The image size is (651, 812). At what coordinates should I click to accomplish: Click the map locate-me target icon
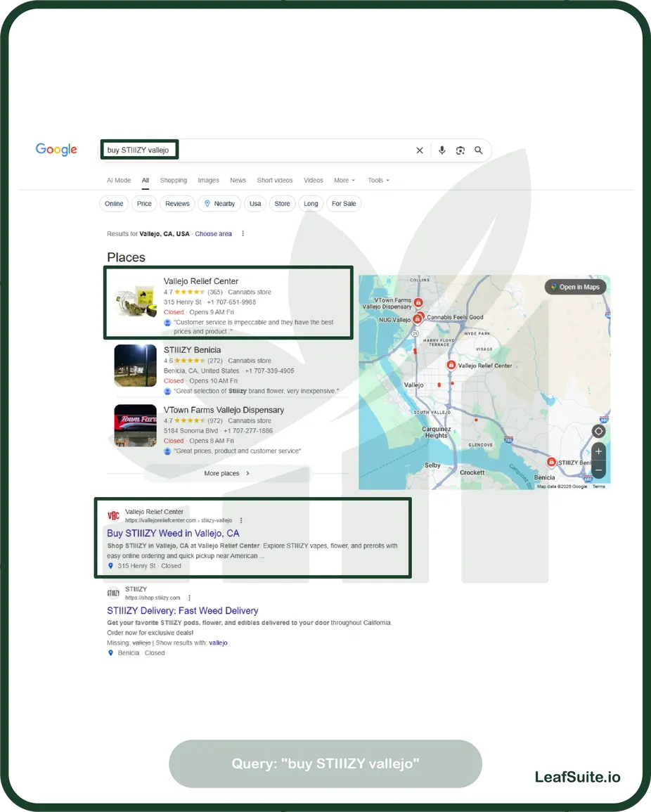click(598, 432)
